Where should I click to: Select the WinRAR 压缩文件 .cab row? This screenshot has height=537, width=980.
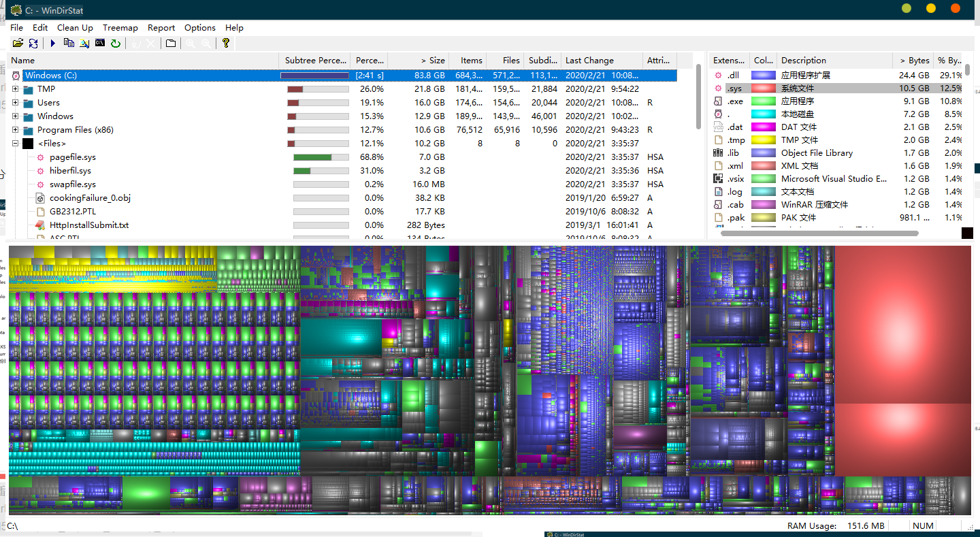click(836, 205)
